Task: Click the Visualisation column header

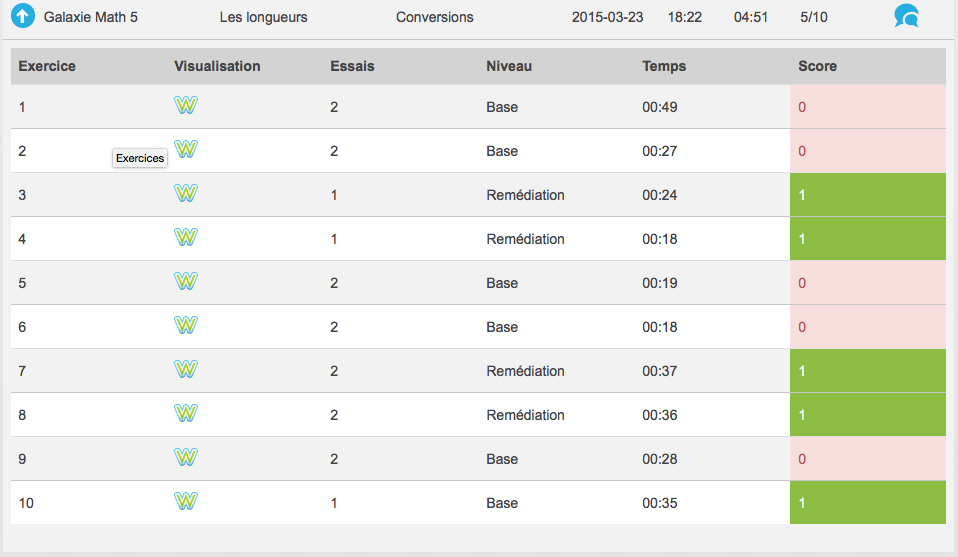Action: click(217, 66)
